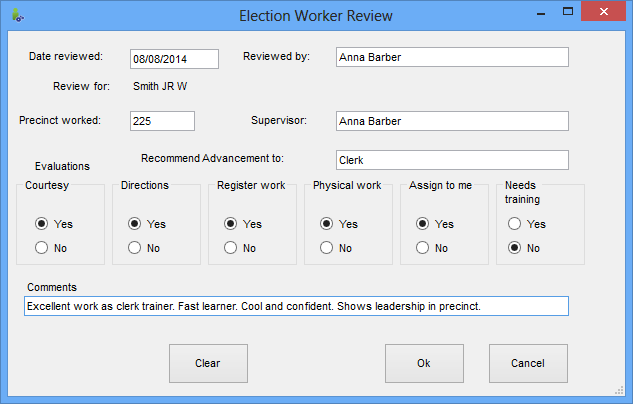The width and height of the screenshot is (633, 404).
Task: Edit the Recommend Advancement to field
Action: coord(452,160)
